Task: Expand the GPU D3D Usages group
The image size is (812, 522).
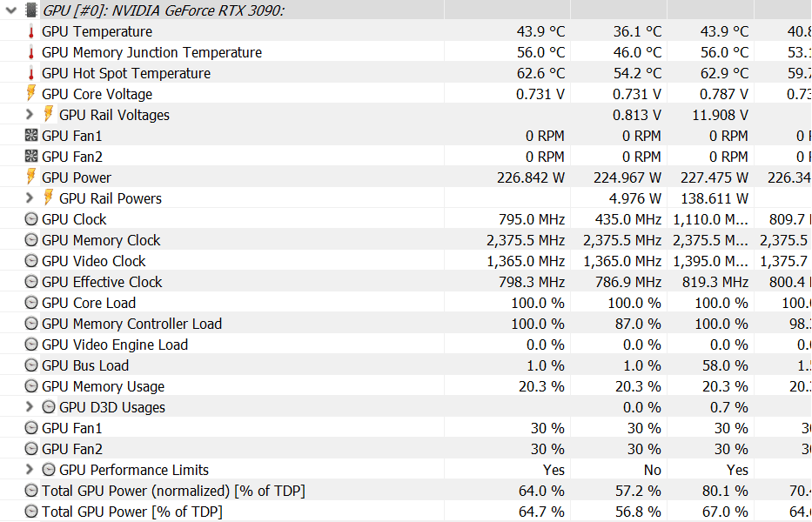Action: pyautogui.click(x=30, y=407)
